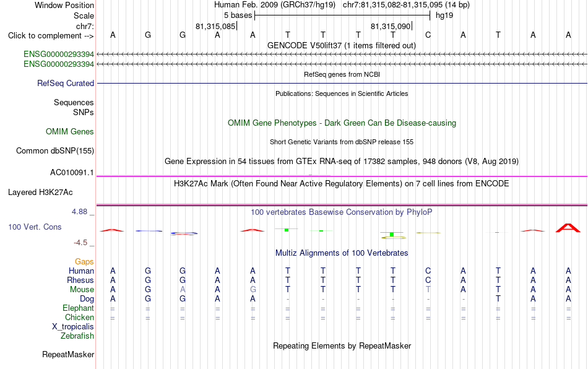Click base C in the Rhesus alignment row

click(x=428, y=280)
